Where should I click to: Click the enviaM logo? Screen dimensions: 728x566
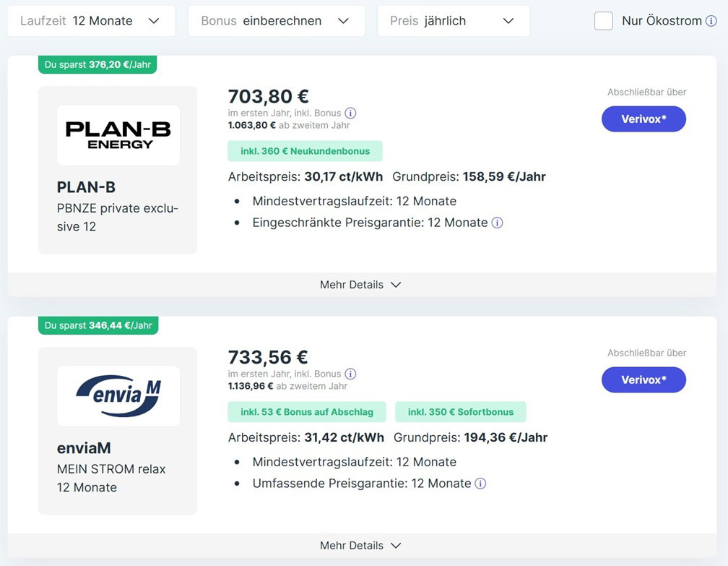pyautogui.click(x=118, y=396)
